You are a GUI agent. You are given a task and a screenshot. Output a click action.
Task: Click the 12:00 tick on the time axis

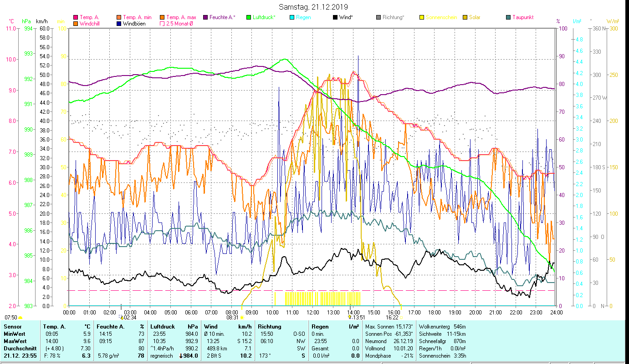point(312,313)
